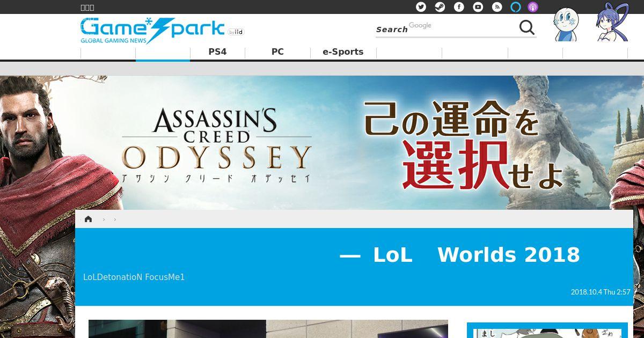Click the home icon in breadcrumb
Image resolution: width=644 pixels, height=338 pixels.
(x=89, y=219)
